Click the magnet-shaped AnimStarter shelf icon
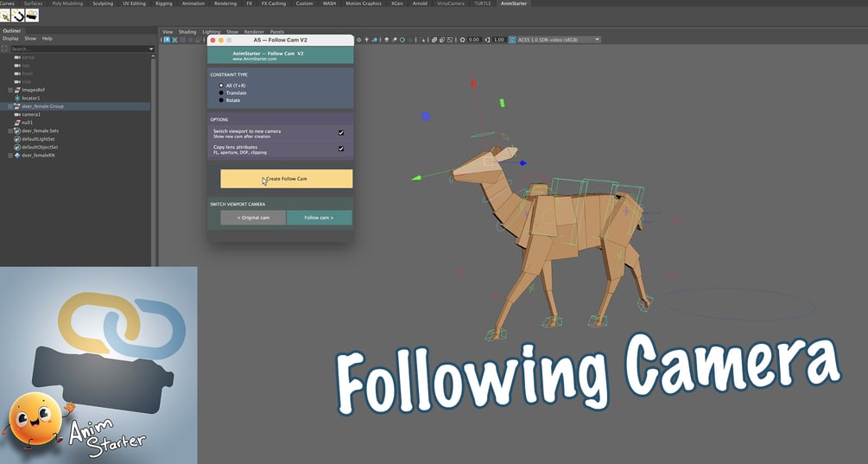Image resolution: width=868 pixels, height=464 pixels. pyautogui.click(x=18, y=16)
